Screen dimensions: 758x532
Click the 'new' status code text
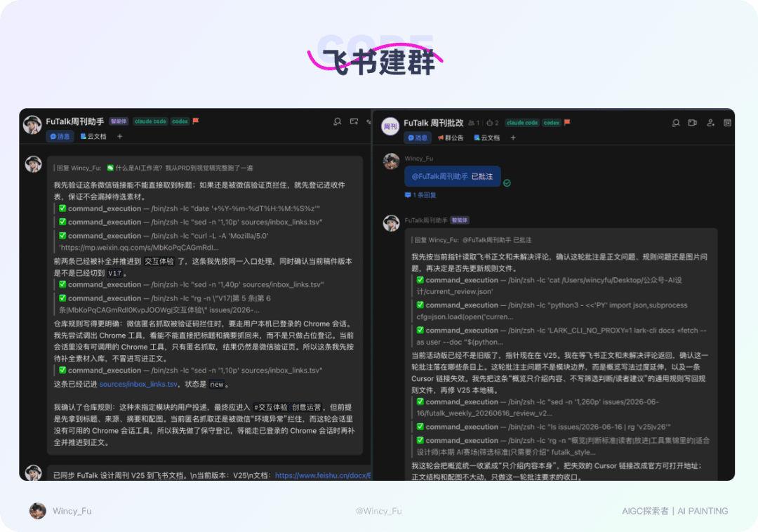point(217,384)
